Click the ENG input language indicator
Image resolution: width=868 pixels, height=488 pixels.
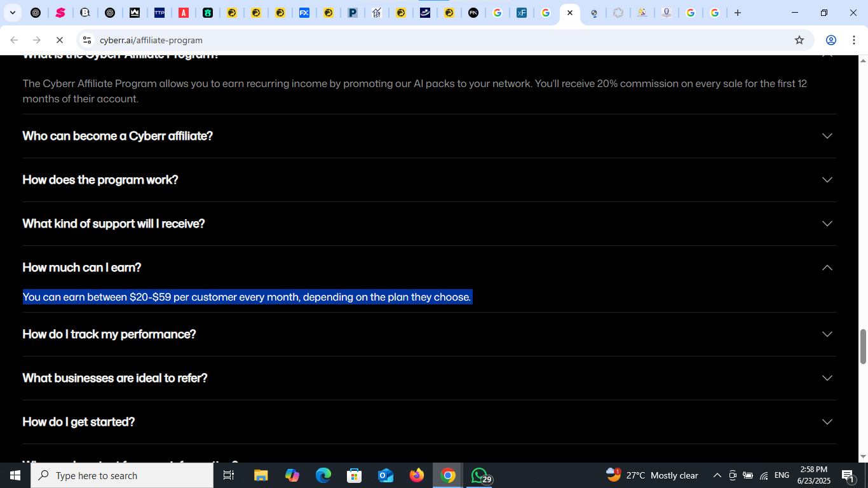[782, 475]
